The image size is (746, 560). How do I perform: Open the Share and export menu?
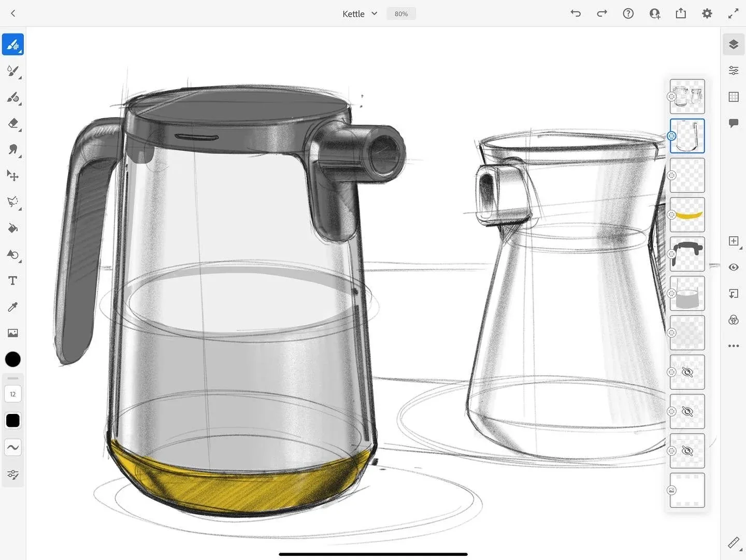pos(681,13)
